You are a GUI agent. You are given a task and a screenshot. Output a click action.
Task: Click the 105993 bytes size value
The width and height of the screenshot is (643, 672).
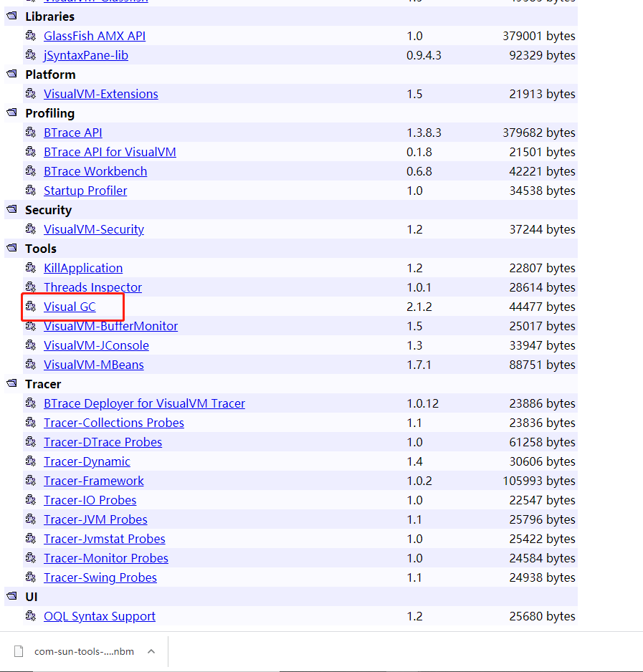click(x=539, y=481)
